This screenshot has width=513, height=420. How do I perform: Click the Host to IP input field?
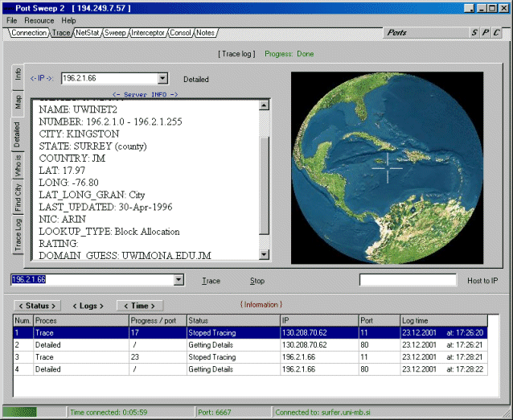[406, 280]
